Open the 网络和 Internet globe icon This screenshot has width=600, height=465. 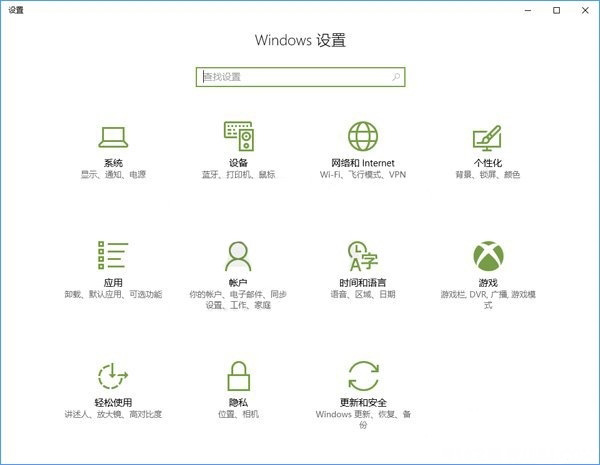[363, 136]
